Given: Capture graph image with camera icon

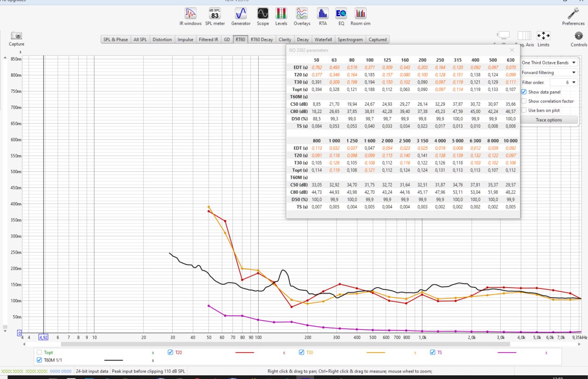Looking at the screenshot, I should coord(17,39).
